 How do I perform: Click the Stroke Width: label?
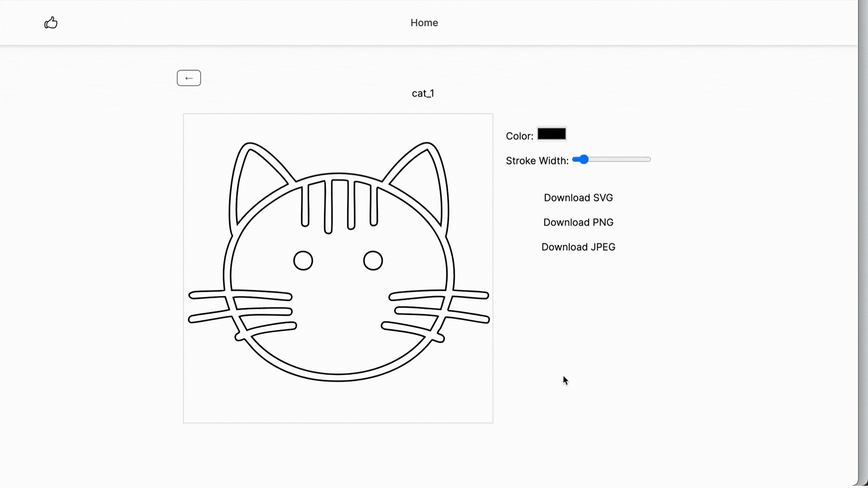coord(537,161)
